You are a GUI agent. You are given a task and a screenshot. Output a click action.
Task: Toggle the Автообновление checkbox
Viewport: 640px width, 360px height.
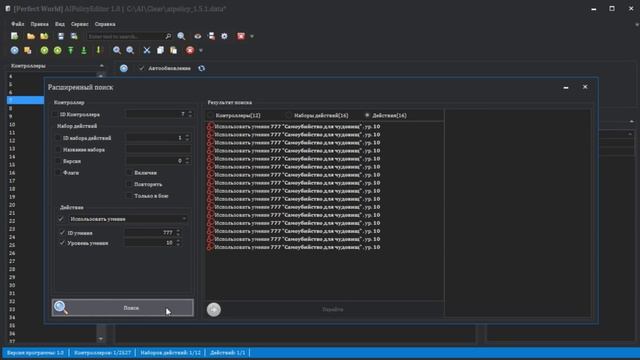pos(142,68)
